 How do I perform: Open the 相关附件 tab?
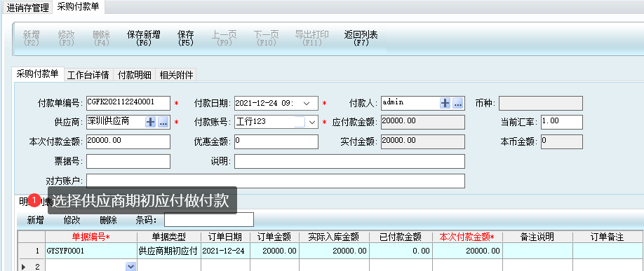(x=176, y=75)
